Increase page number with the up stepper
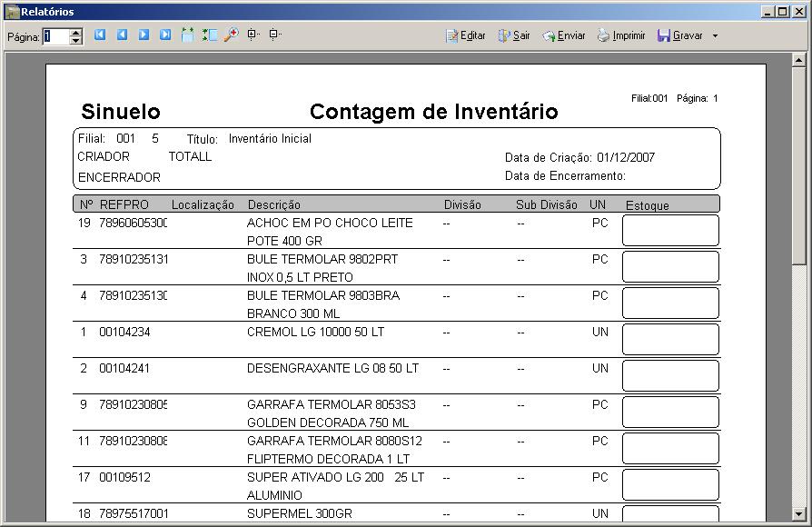Viewport: 812px width, 527px height. (74, 31)
